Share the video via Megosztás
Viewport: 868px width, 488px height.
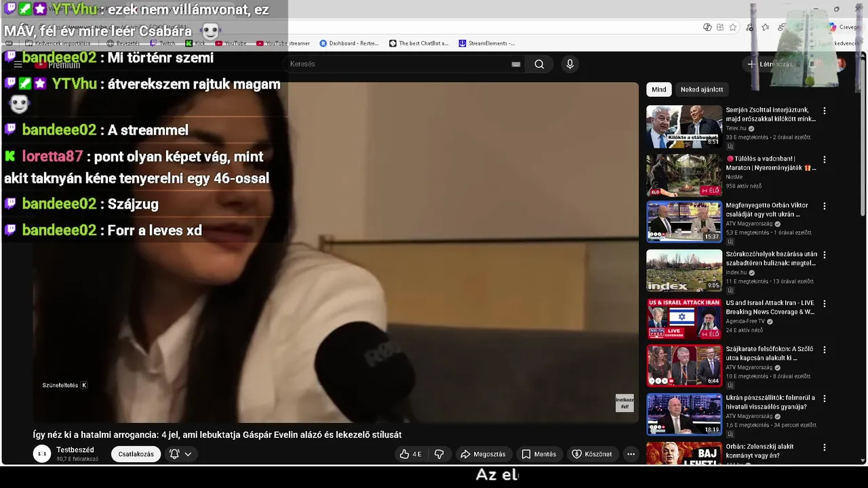click(x=483, y=454)
